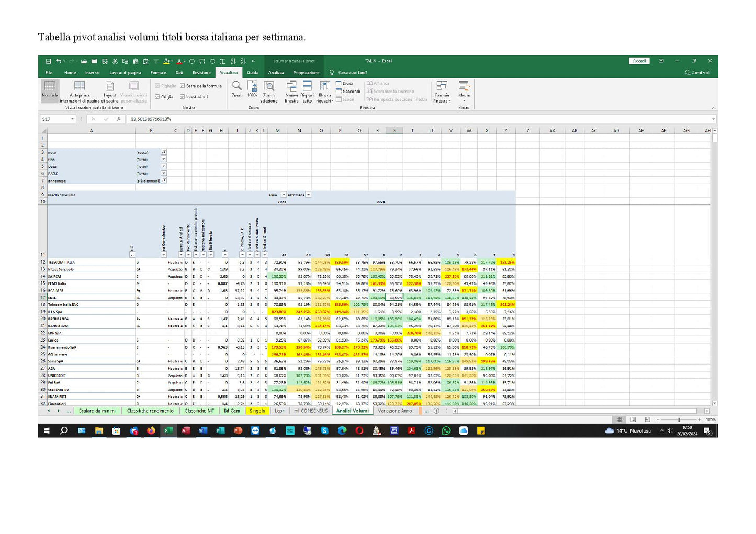The height and width of the screenshot is (534, 756).
Task: Set zoom to 100% icon
Action: [253, 89]
